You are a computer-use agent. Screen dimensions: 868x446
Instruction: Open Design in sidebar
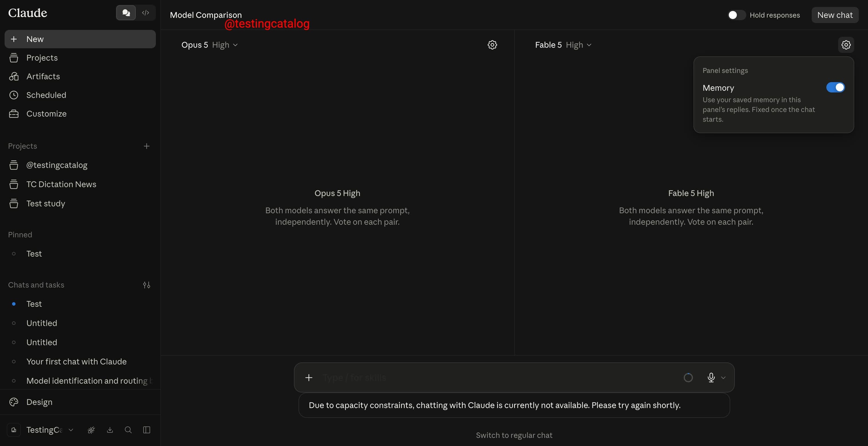(x=80, y=402)
